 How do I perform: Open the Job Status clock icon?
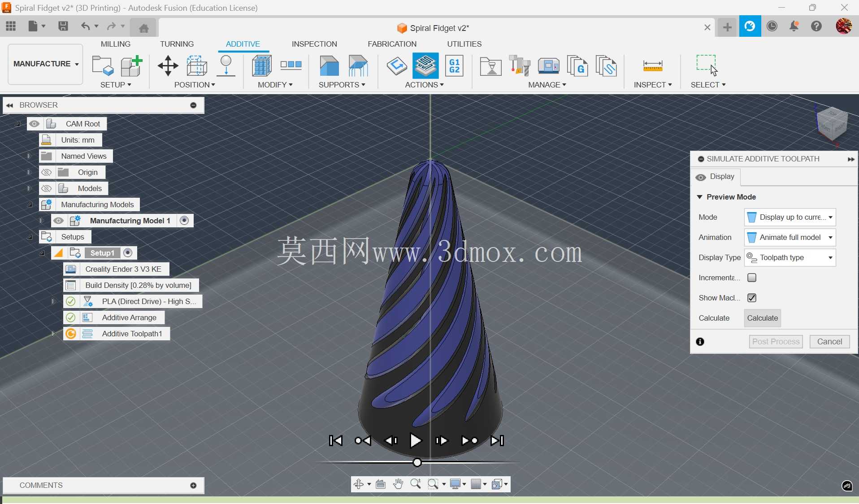point(772,26)
